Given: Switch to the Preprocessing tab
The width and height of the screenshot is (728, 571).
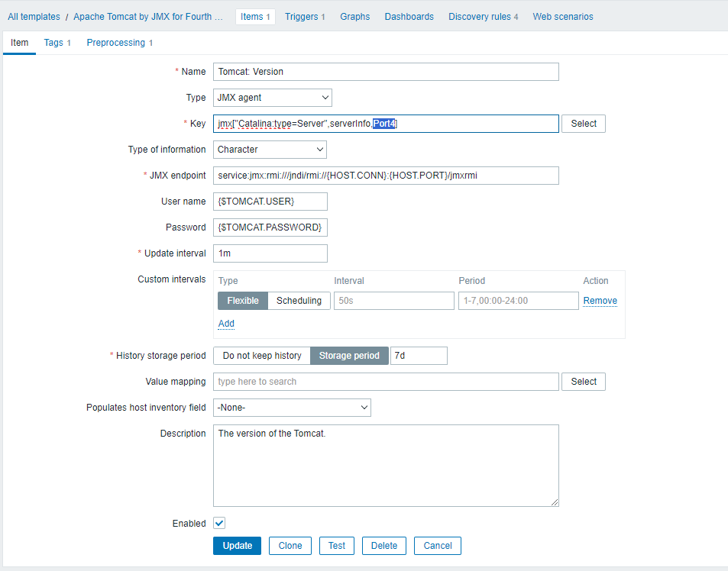Looking at the screenshot, I should (119, 43).
